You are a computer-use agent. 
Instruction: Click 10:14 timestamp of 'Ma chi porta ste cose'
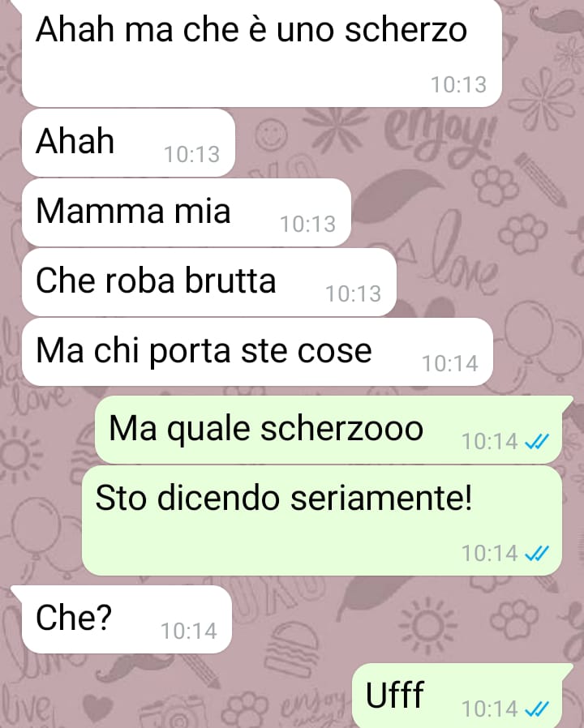click(450, 363)
